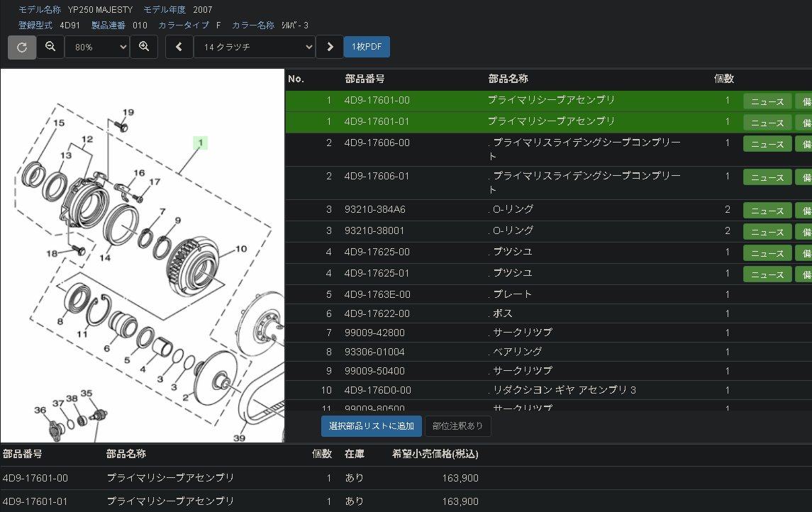812x512 pixels.
Task: Open ニュース for part 4D9-17601-00
Action: 767,101
